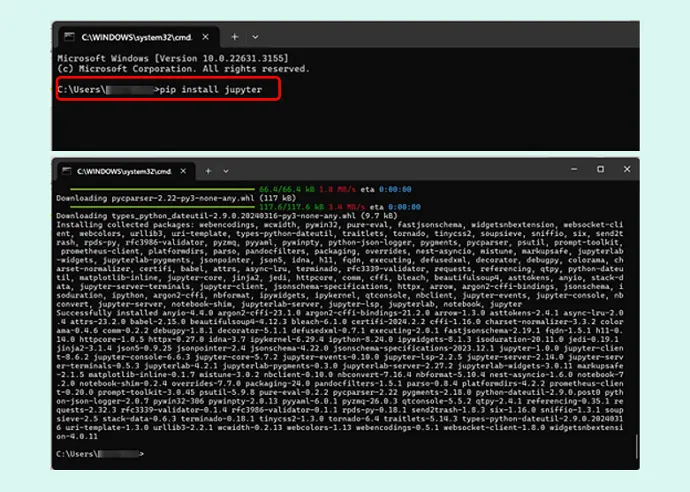
Task: Click the 'pip install jupyter' command text
Action: coord(211,89)
